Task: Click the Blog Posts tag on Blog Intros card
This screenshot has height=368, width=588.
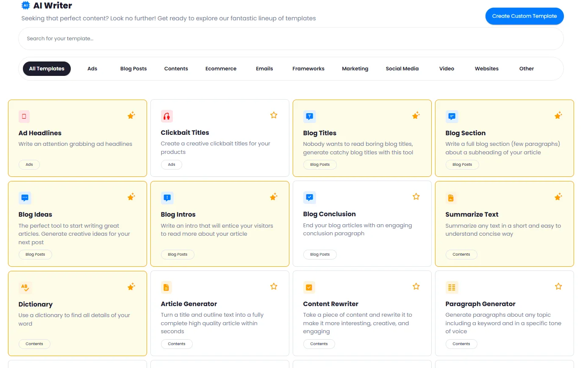Action: pyautogui.click(x=178, y=254)
